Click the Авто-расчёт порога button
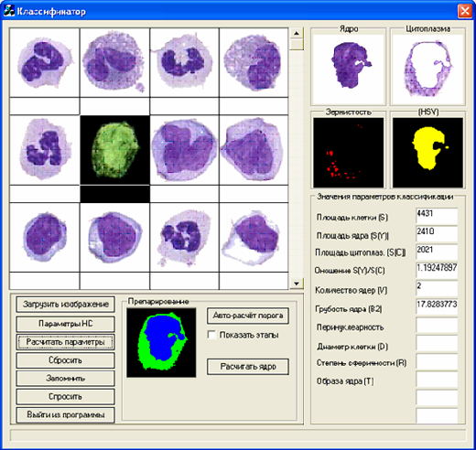Viewport: 476px width, 450px height. pos(248,316)
